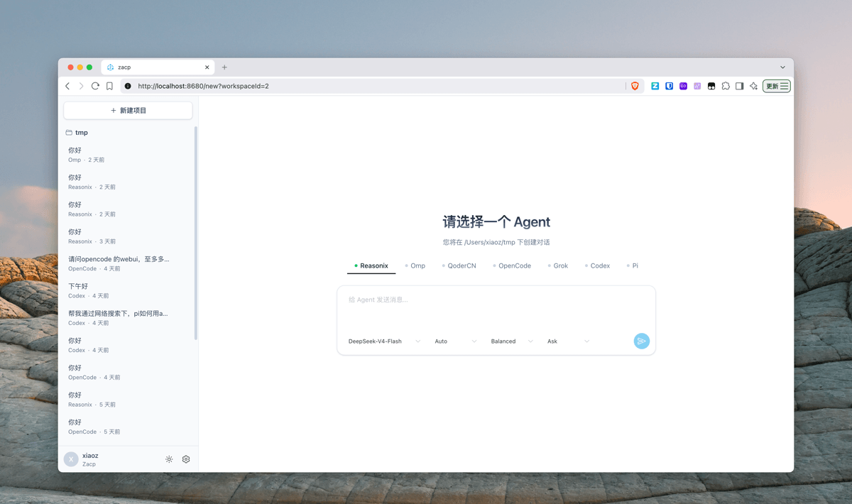
Task: Click the browser forward arrow
Action: 81,86
